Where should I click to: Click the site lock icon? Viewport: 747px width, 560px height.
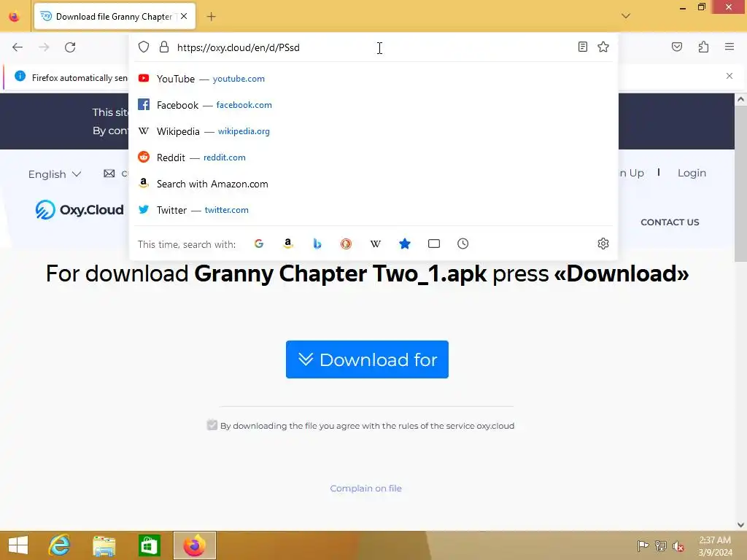[x=164, y=47]
